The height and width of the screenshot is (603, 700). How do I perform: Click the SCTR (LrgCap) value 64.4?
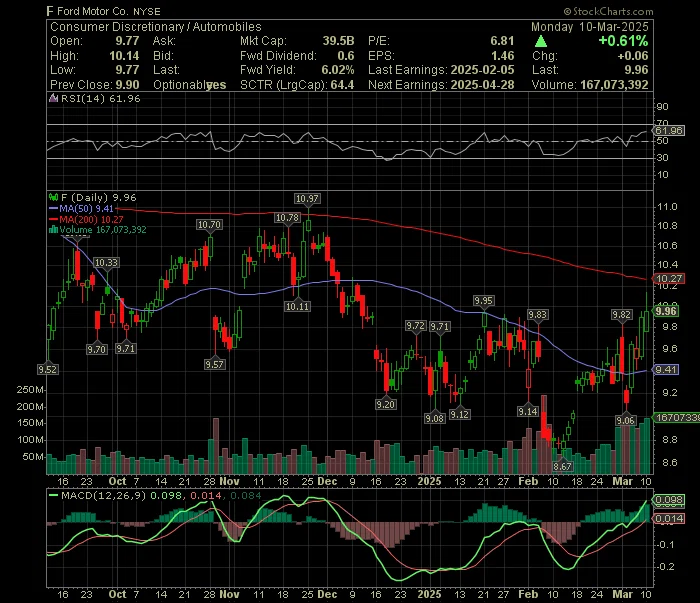[x=342, y=85]
